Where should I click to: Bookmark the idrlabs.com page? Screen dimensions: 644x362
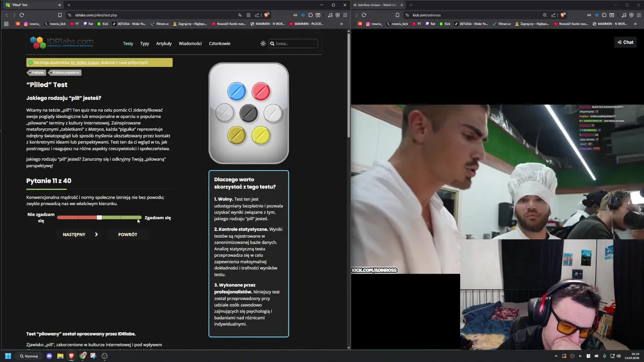pos(60,15)
